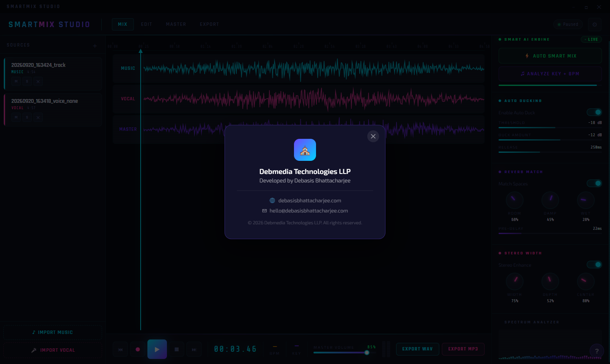
Task: Export the mix as WAV
Action: (x=418, y=349)
